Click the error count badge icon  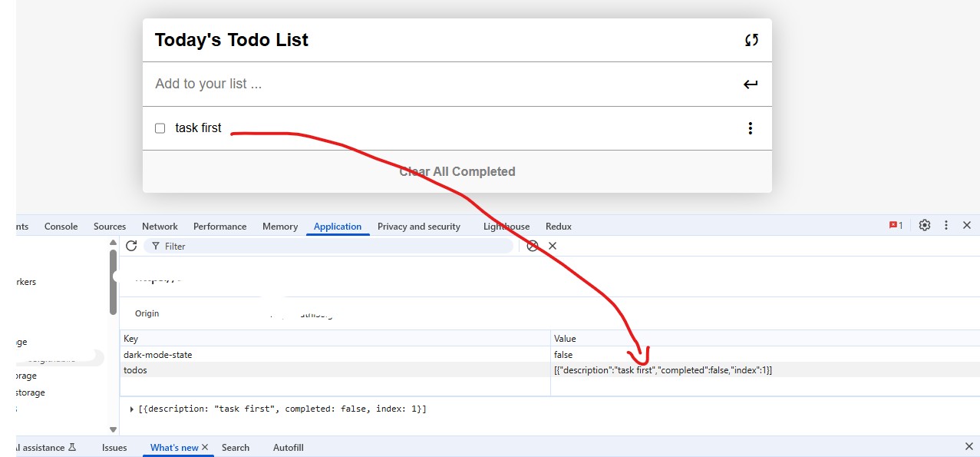pos(896,225)
